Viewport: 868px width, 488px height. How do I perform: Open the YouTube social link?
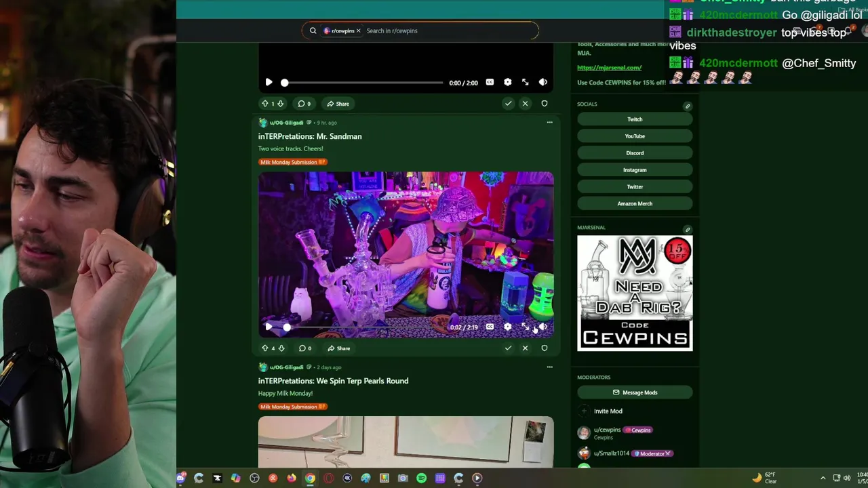(635, 136)
